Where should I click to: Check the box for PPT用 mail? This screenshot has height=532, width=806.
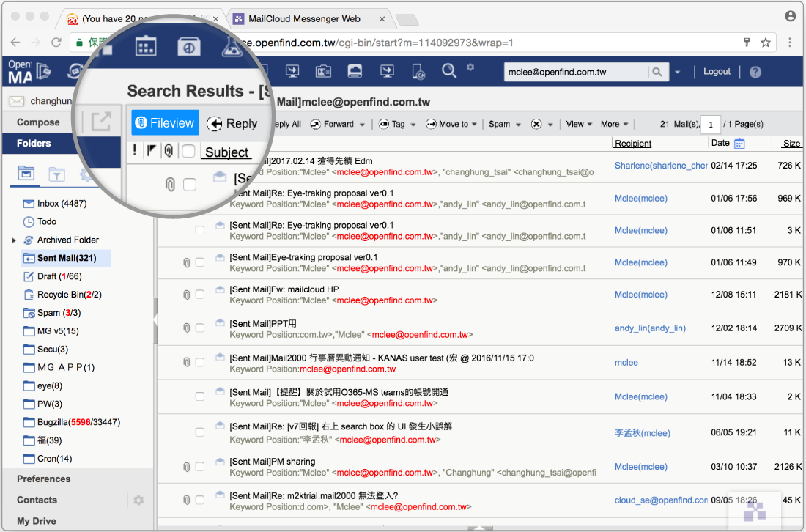(200, 328)
